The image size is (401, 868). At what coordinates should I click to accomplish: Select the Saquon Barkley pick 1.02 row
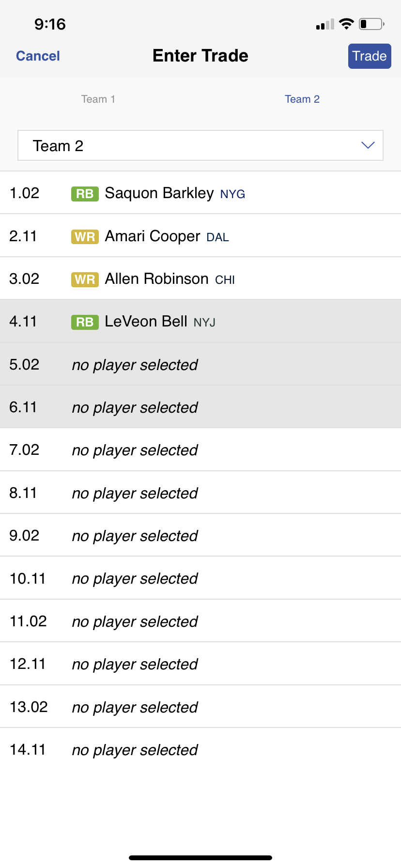(200, 193)
